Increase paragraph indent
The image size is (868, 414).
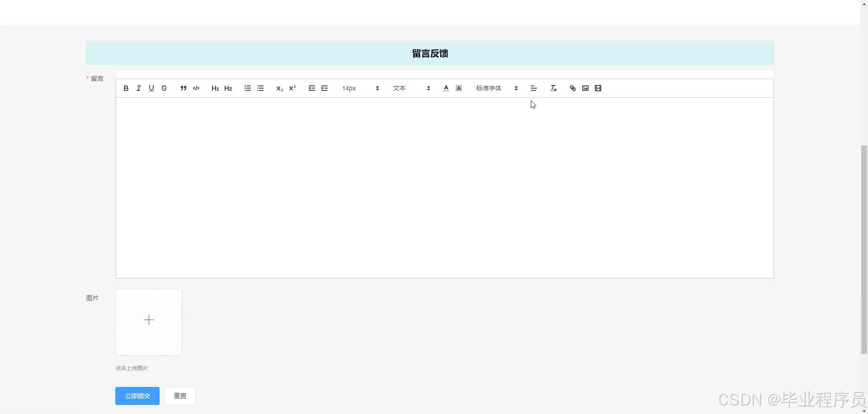click(x=325, y=88)
